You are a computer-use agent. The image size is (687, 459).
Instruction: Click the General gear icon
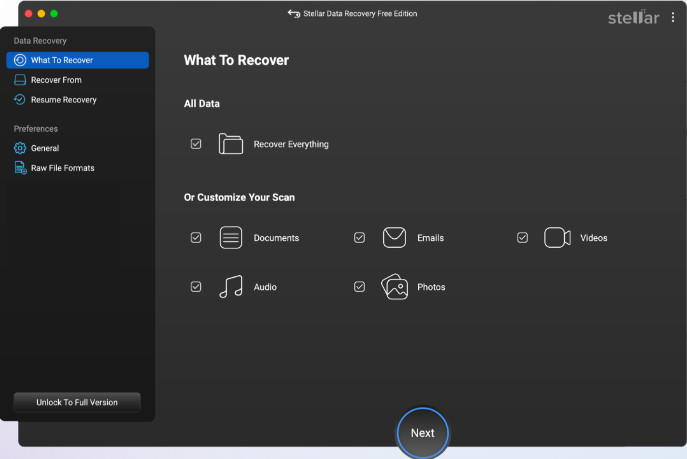(x=20, y=148)
